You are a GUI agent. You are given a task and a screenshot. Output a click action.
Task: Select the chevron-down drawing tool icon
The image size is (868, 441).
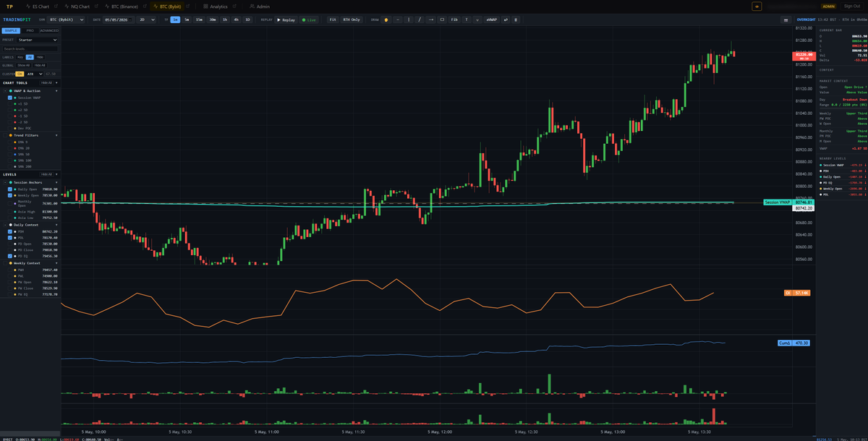point(477,20)
